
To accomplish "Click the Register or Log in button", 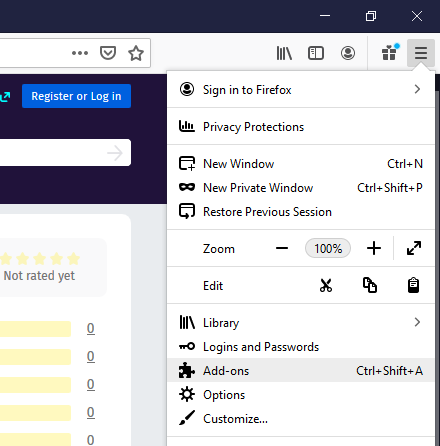I will point(76,96).
